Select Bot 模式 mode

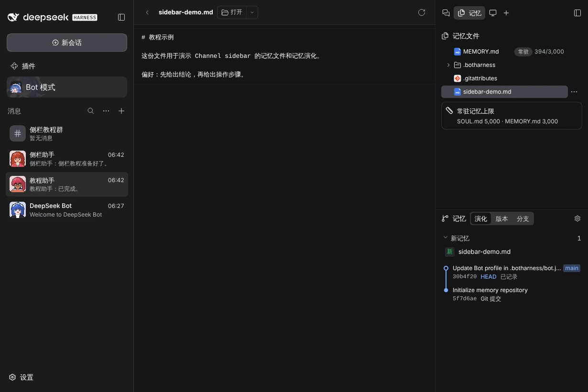67,87
